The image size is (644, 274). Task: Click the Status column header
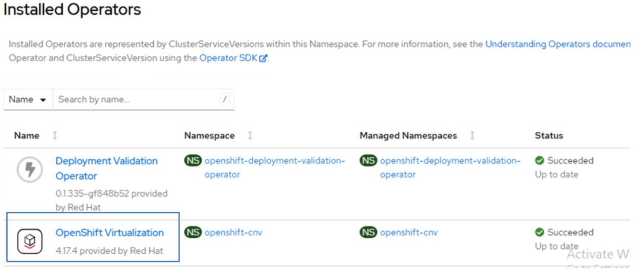(x=549, y=136)
